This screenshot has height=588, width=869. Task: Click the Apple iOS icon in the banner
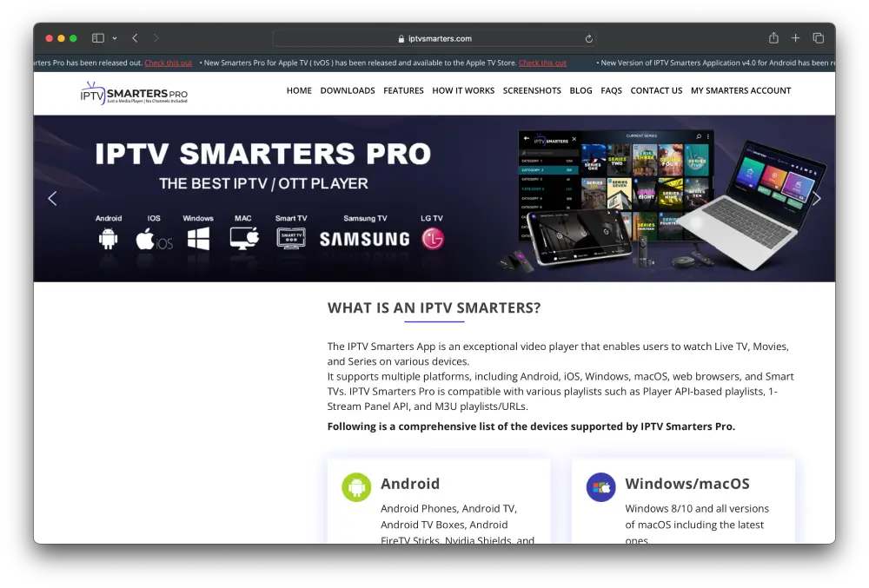click(x=154, y=239)
